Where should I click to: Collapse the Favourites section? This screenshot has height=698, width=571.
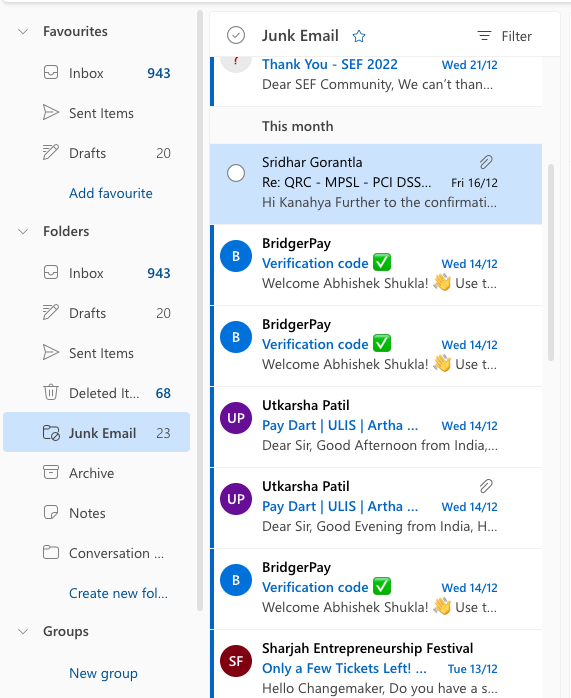pos(23,32)
